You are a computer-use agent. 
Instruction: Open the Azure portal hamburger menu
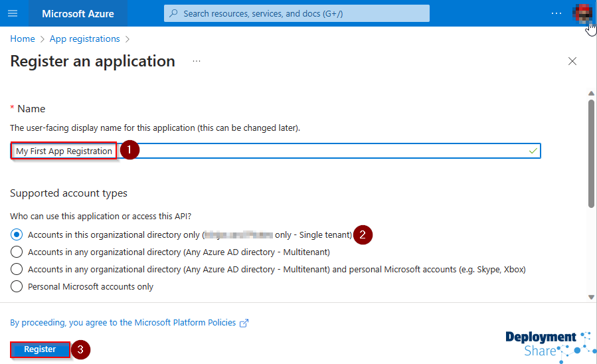(13, 13)
